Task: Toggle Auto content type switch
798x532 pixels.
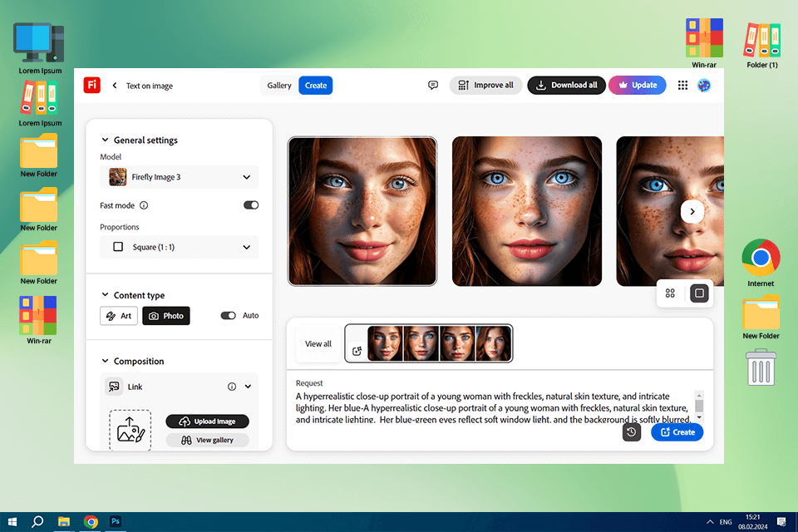Action: pyautogui.click(x=228, y=316)
